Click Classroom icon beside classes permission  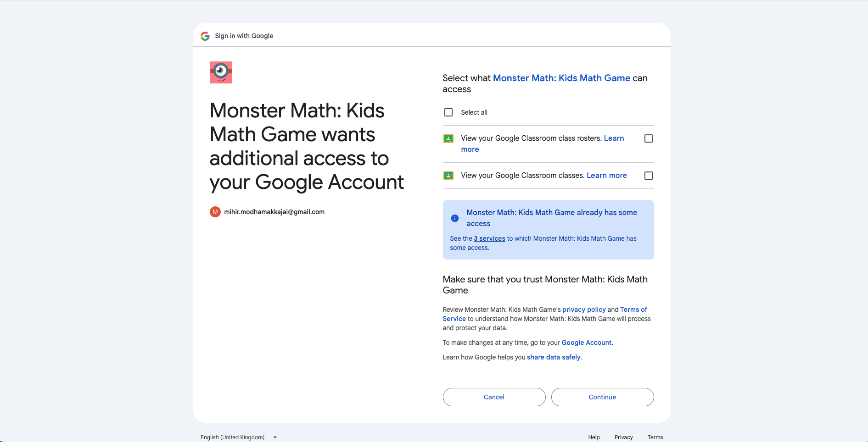click(448, 176)
